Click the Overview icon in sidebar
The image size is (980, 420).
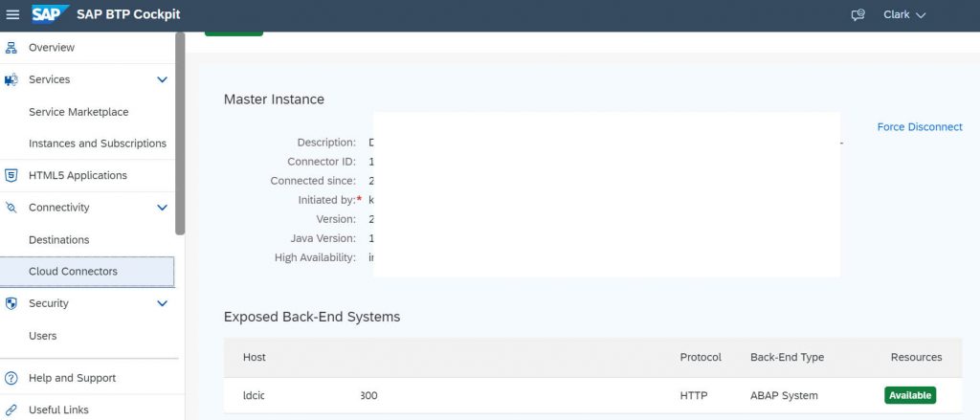point(11,48)
